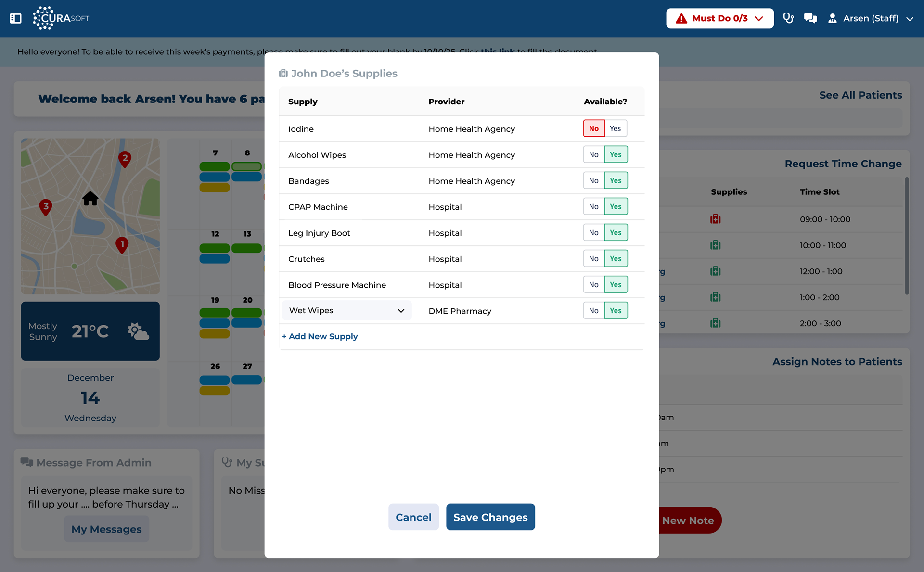Expand the Wet Wipes supply dropdown
This screenshot has width=924, height=572.
coord(346,310)
